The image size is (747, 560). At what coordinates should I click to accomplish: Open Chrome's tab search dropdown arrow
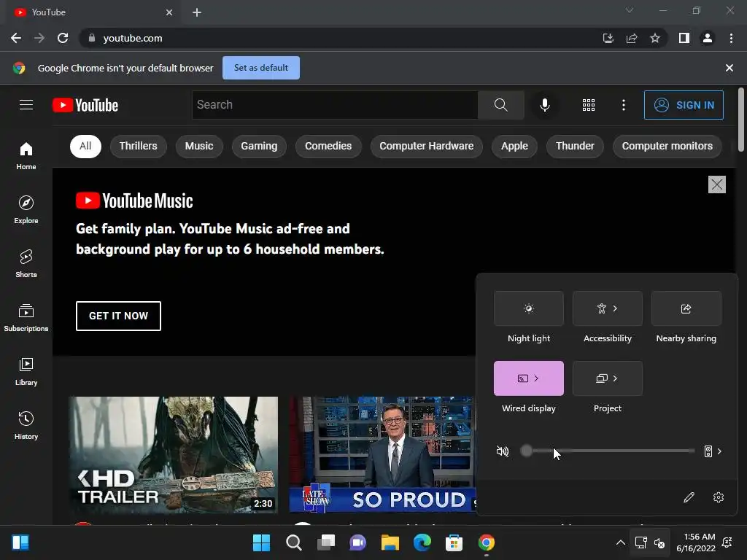[x=630, y=10]
